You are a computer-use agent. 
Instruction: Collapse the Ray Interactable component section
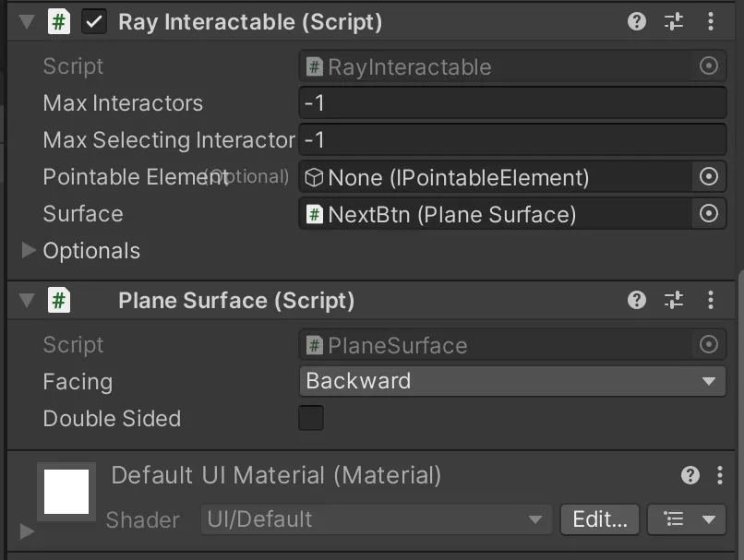(26, 22)
